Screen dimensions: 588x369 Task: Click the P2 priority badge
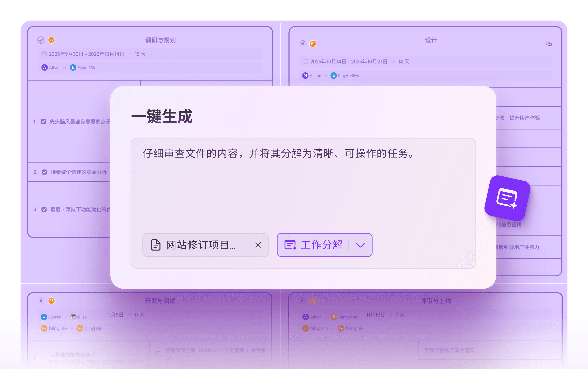click(51, 40)
